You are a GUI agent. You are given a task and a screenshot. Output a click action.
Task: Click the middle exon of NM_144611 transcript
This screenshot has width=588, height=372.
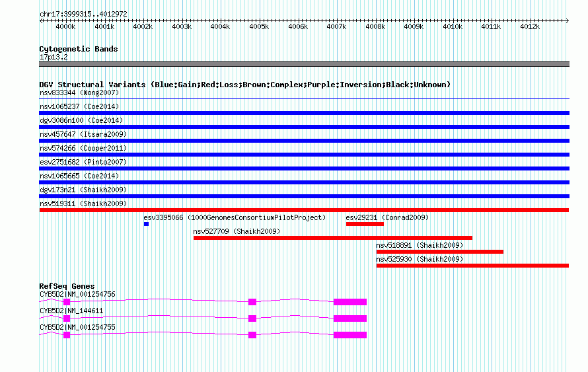coord(252,318)
